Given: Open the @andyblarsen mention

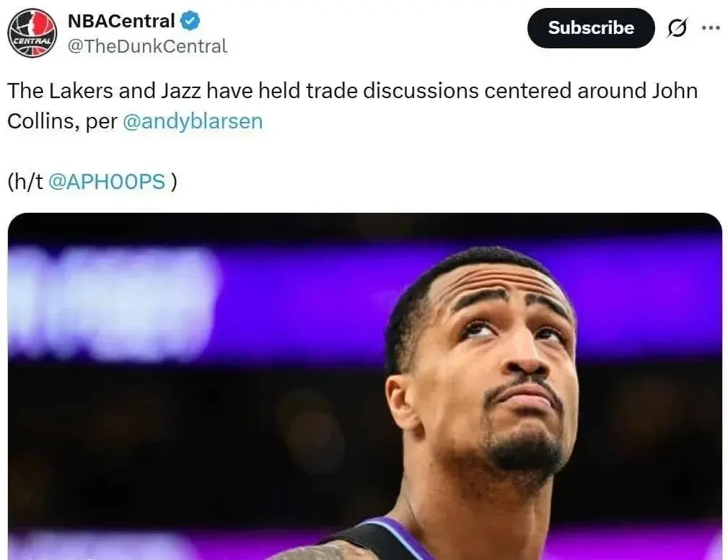Looking at the screenshot, I should coord(193,122).
